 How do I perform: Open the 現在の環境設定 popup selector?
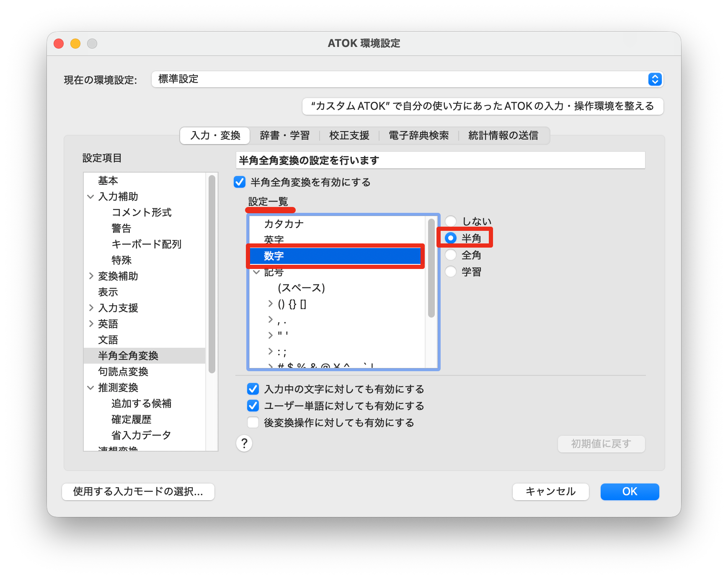point(655,79)
